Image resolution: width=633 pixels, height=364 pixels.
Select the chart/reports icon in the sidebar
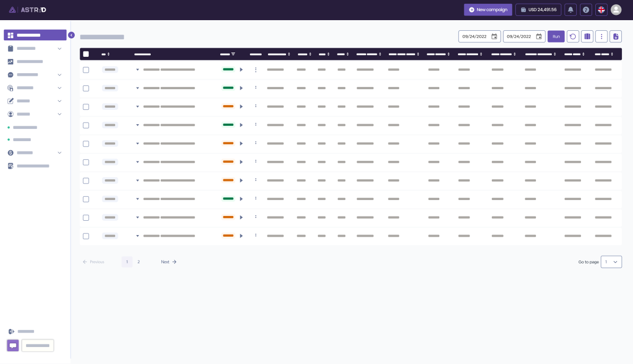coord(11,62)
